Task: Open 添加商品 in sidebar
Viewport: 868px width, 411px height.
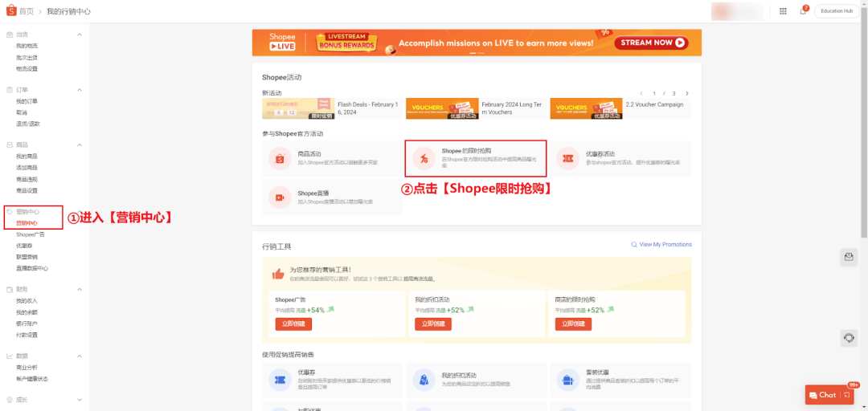Action: [x=27, y=168]
